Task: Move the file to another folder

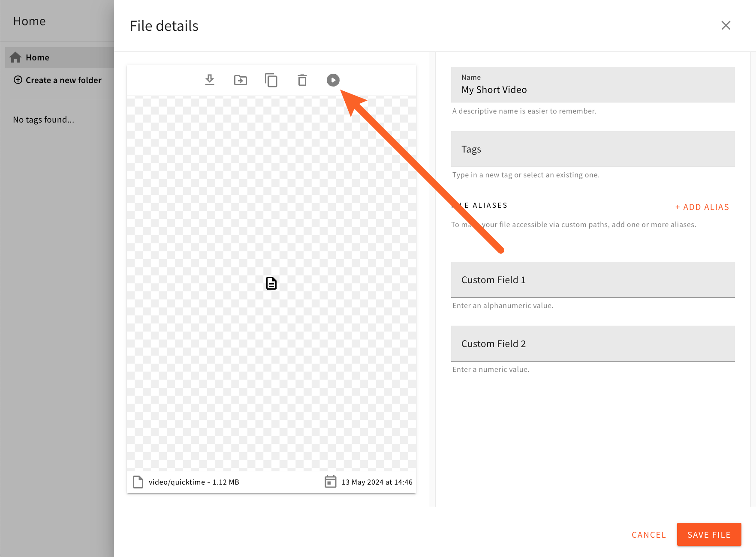Action: pyautogui.click(x=241, y=80)
